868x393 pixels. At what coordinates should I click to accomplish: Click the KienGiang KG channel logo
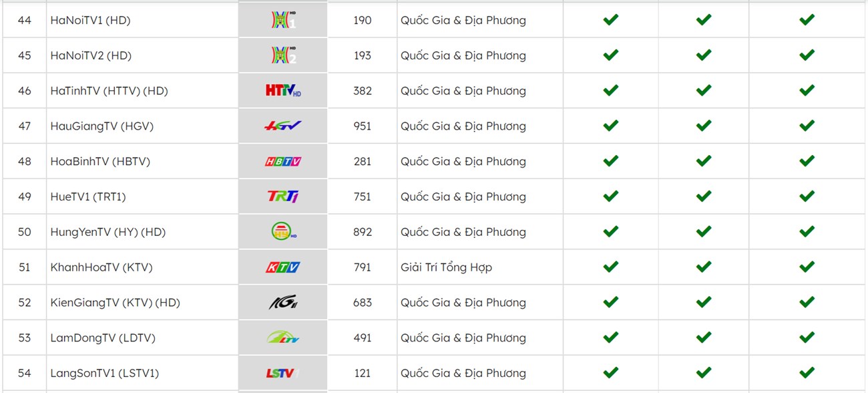point(283,303)
